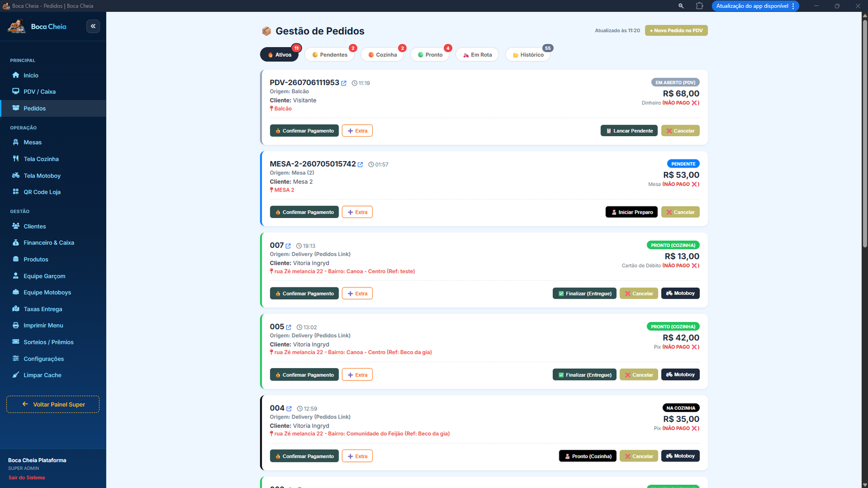
Task: Click Iniciar Preparo for Mesa 2 order
Action: 631,212
